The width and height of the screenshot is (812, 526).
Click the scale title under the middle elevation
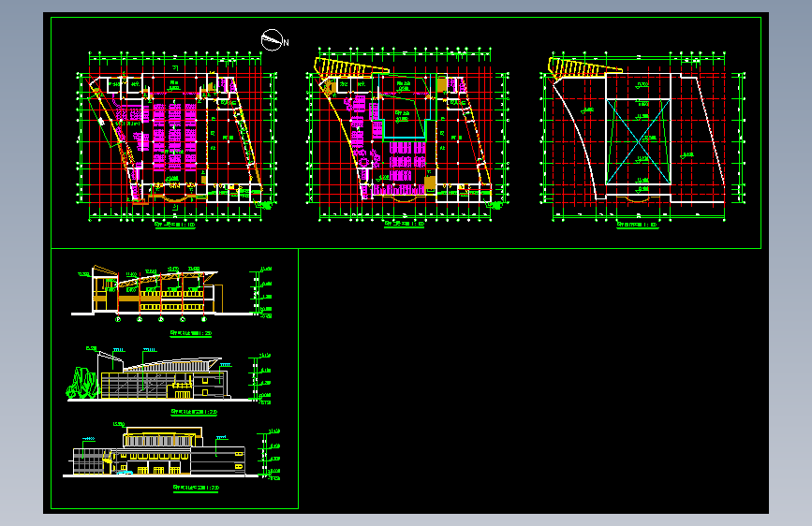click(194, 413)
